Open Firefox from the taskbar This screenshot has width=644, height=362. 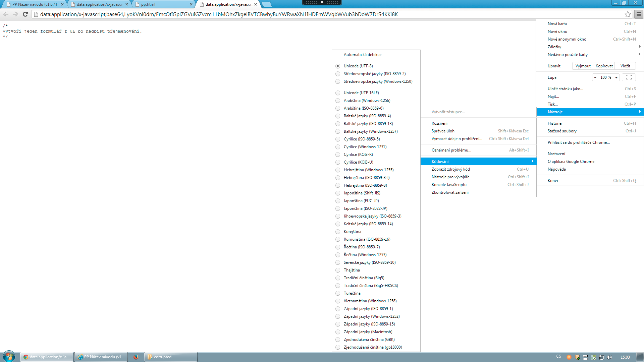point(136,357)
